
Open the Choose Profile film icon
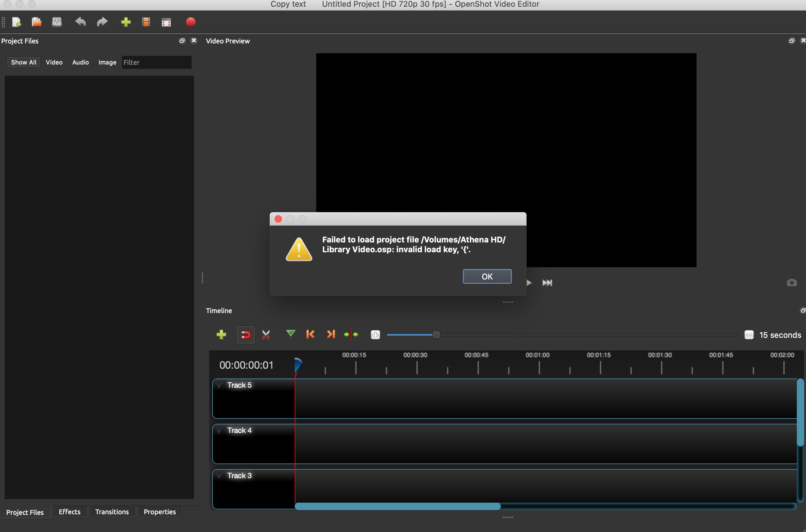[146, 22]
